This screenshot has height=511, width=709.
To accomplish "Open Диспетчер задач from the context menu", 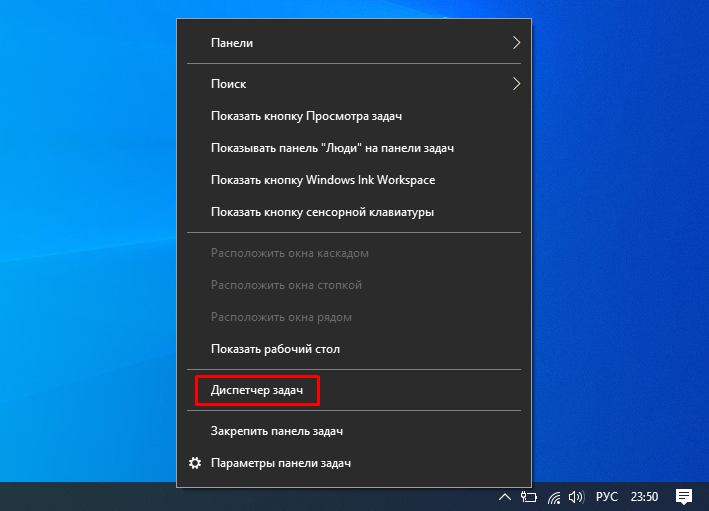I will (354, 390).
